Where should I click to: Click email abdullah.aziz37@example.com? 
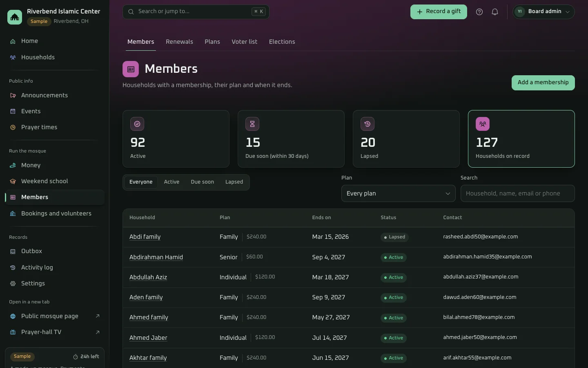point(481,277)
